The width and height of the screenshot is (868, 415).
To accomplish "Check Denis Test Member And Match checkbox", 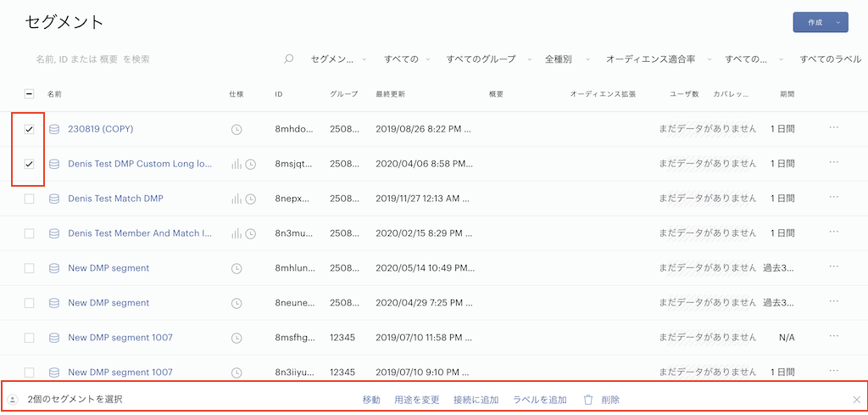I will tap(30, 233).
